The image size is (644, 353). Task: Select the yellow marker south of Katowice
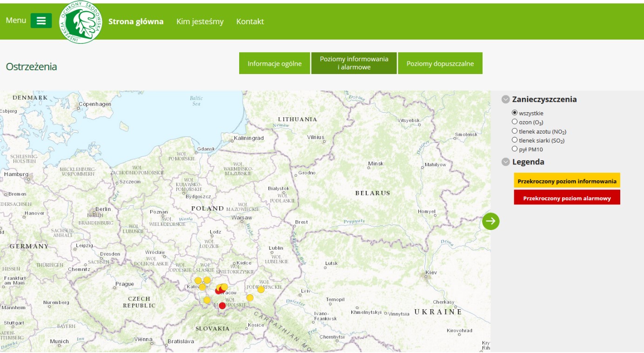pyautogui.click(x=207, y=300)
